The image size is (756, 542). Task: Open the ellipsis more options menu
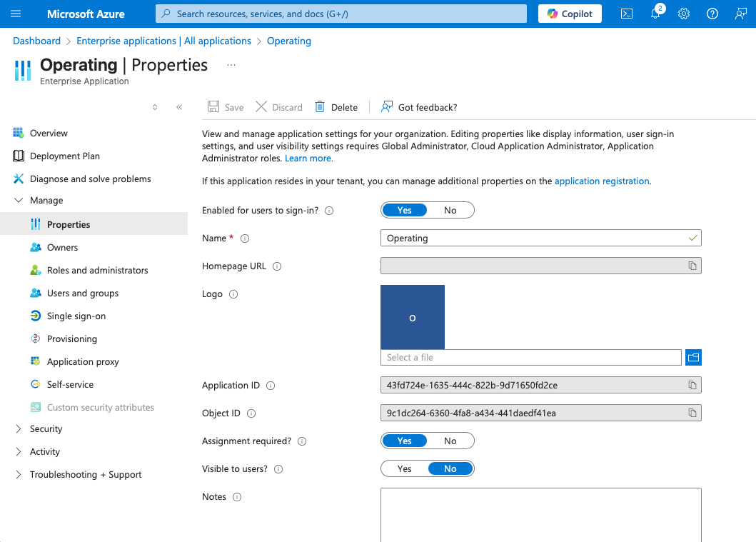point(231,64)
